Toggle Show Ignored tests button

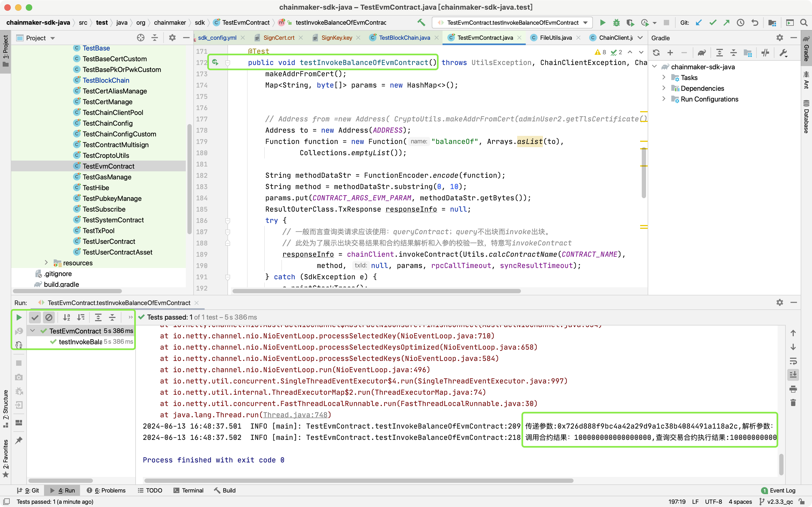point(49,317)
